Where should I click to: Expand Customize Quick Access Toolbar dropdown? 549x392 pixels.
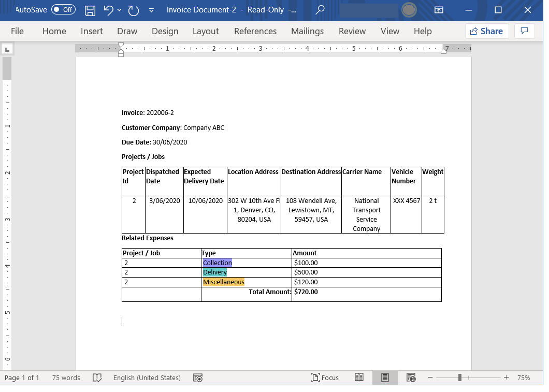(x=151, y=10)
